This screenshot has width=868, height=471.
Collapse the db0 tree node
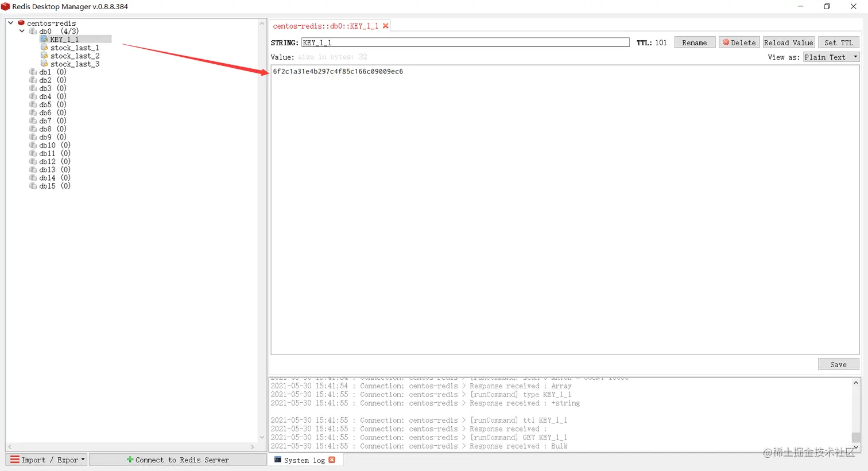(22, 31)
